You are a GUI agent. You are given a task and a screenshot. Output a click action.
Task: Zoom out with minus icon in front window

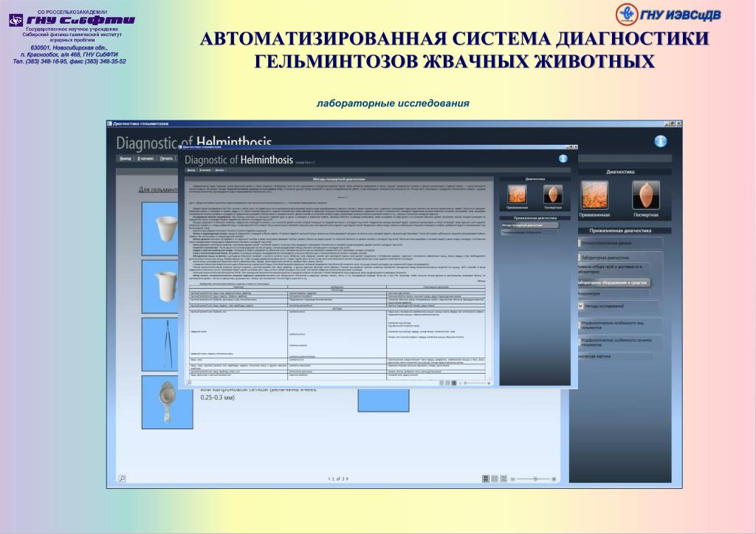(460, 383)
